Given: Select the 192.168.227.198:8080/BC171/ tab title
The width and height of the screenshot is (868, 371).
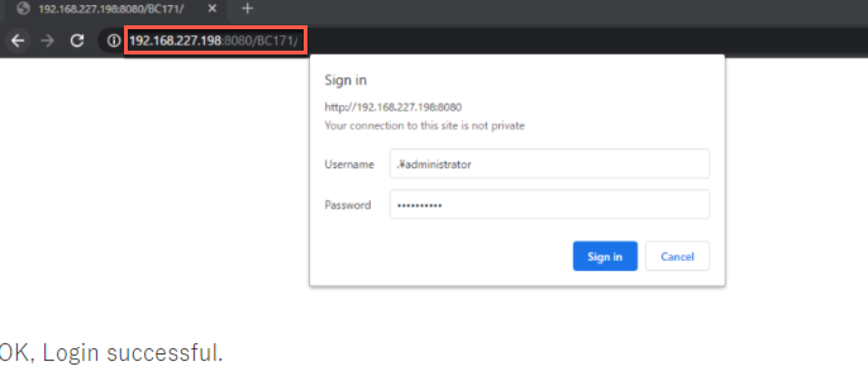Looking at the screenshot, I should 111,9.
